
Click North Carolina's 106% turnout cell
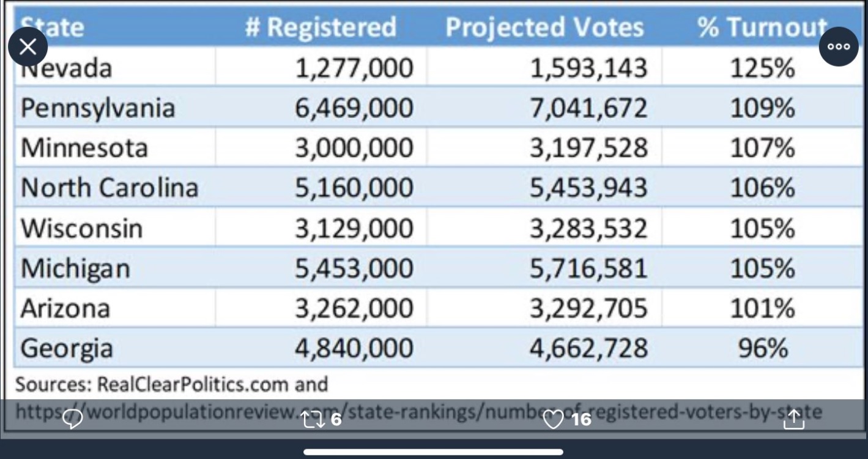point(762,187)
